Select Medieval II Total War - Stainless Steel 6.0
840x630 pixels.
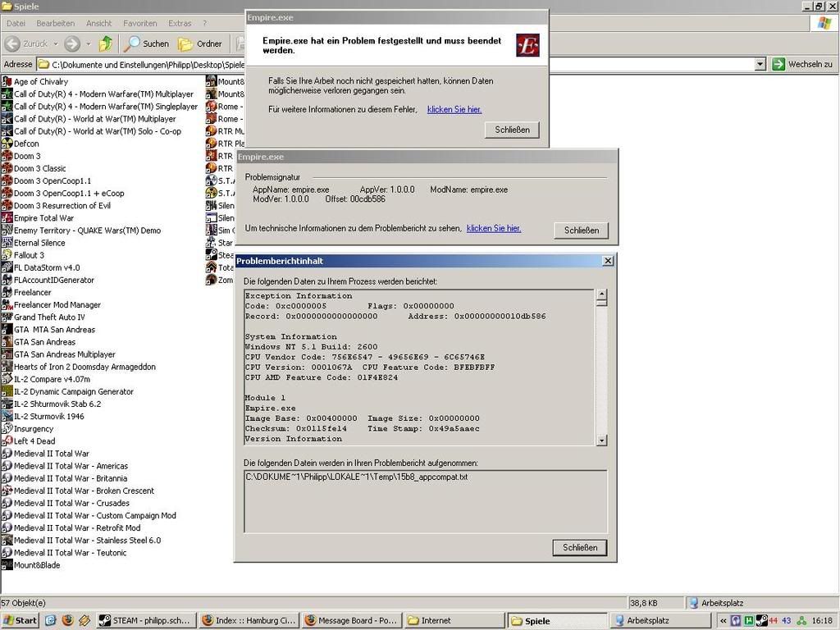pyautogui.click(x=81, y=540)
